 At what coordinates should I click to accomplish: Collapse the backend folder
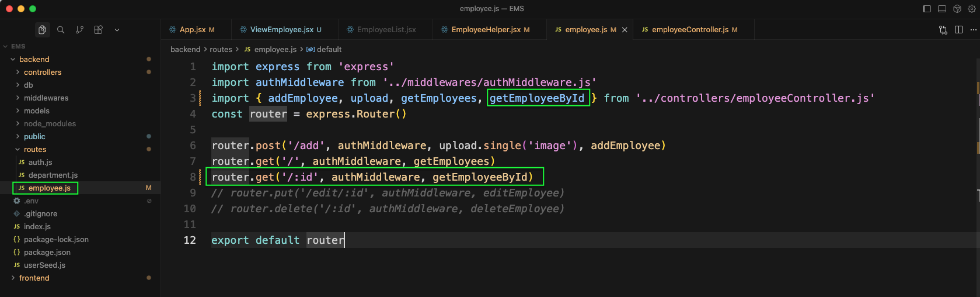[x=34, y=60]
